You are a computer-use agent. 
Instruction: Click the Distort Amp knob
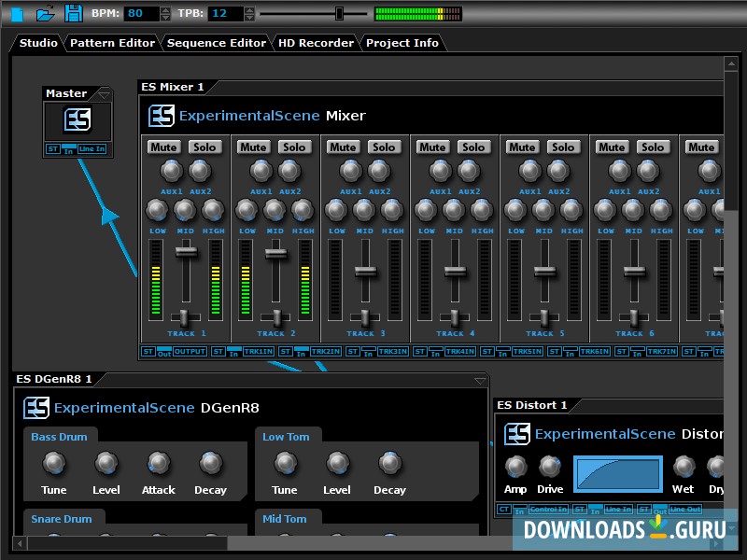click(515, 467)
